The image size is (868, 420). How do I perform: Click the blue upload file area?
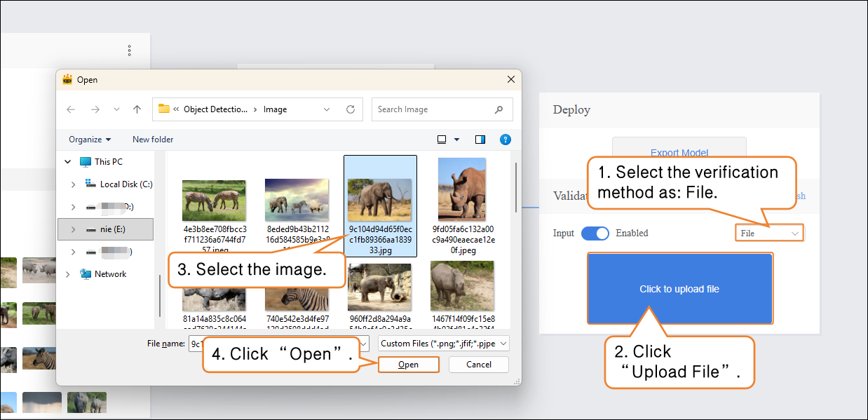[x=679, y=289]
